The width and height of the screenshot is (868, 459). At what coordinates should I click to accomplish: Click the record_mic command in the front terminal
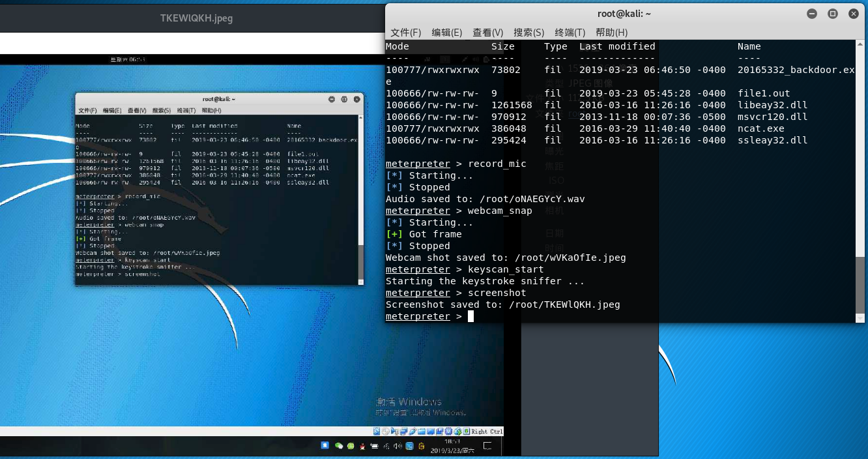[x=497, y=164]
